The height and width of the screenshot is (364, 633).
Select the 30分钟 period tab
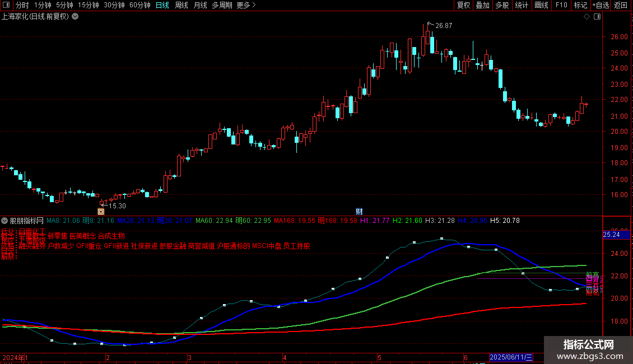[x=114, y=5]
